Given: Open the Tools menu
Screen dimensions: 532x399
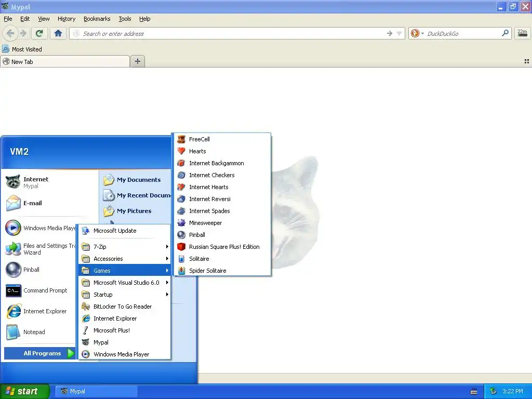Looking at the screenshot, I should click(125, 19).
